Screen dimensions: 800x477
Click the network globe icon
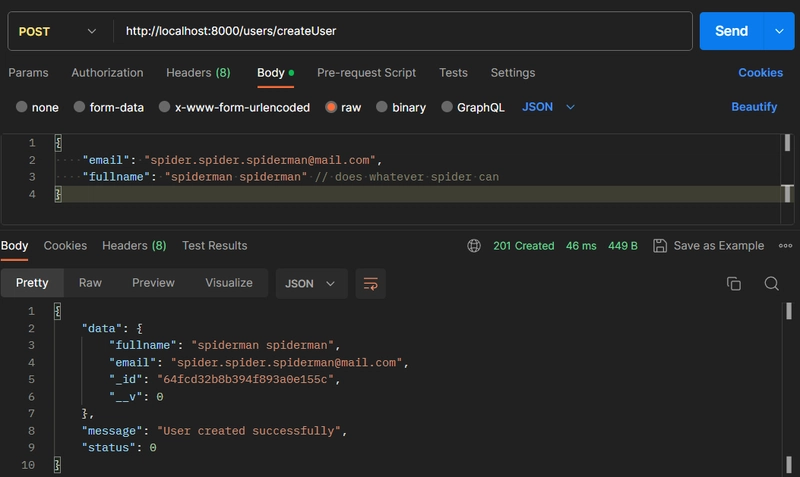point(475,246)
